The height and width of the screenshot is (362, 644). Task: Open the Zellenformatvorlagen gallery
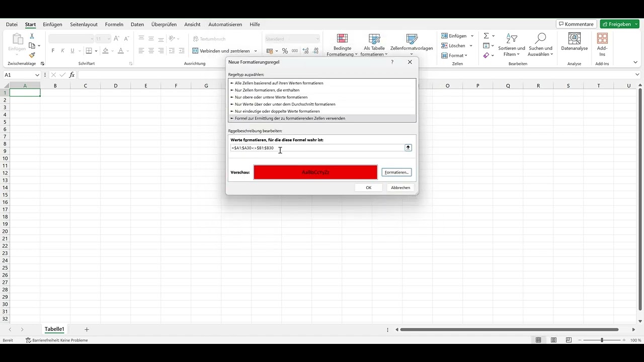coord(412,45)
